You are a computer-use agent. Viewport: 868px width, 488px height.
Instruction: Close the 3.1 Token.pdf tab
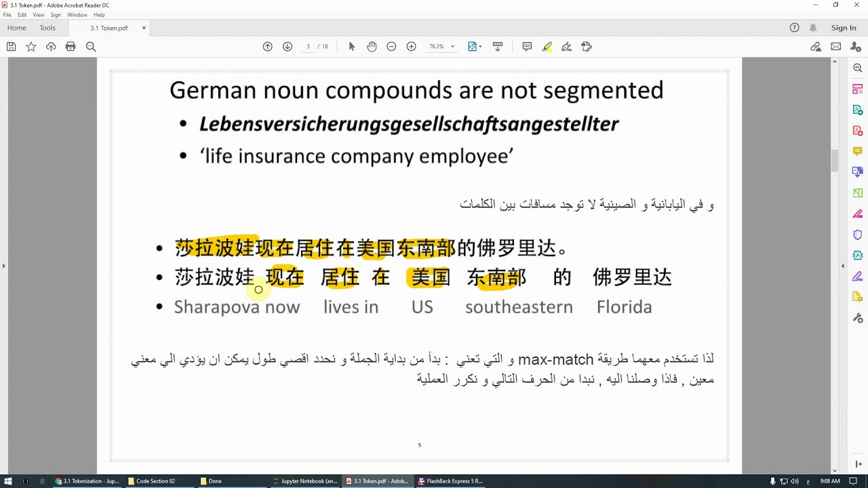coord(144,28)
